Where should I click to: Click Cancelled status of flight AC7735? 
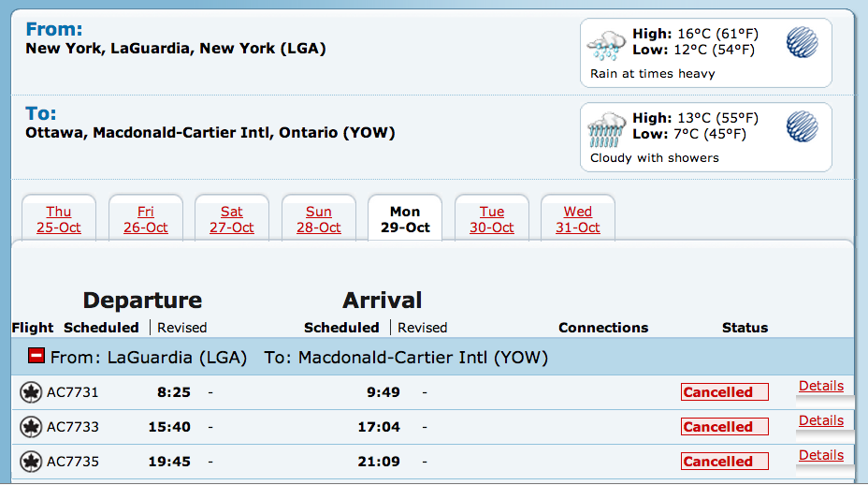(724, 462)
